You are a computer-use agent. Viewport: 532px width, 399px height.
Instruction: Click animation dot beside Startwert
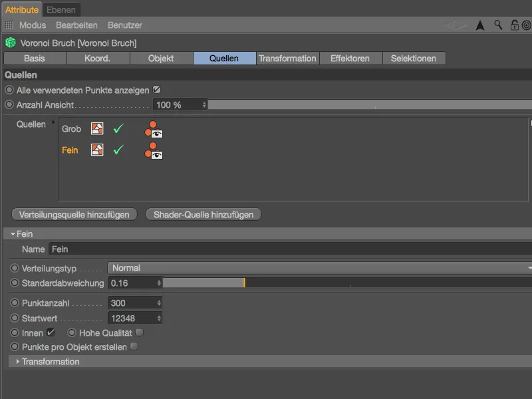click(15, 318)
